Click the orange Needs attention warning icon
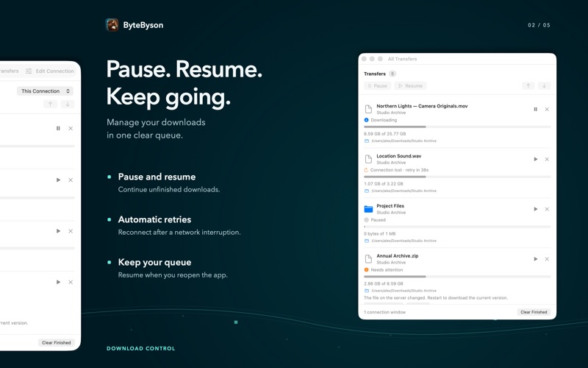The width and height of the screenshot is (588, 368). pyautogui.click(x=366, y=270)
